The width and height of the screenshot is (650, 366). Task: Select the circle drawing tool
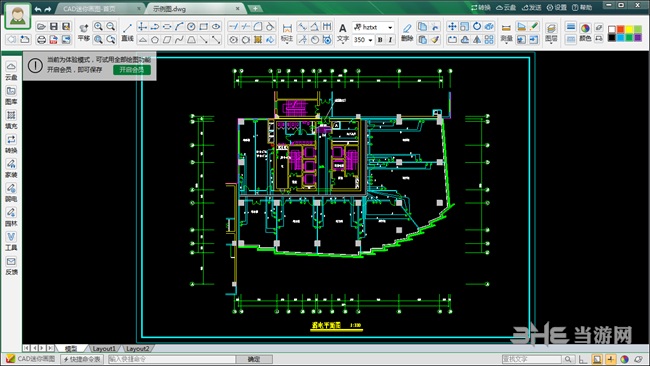191,27
